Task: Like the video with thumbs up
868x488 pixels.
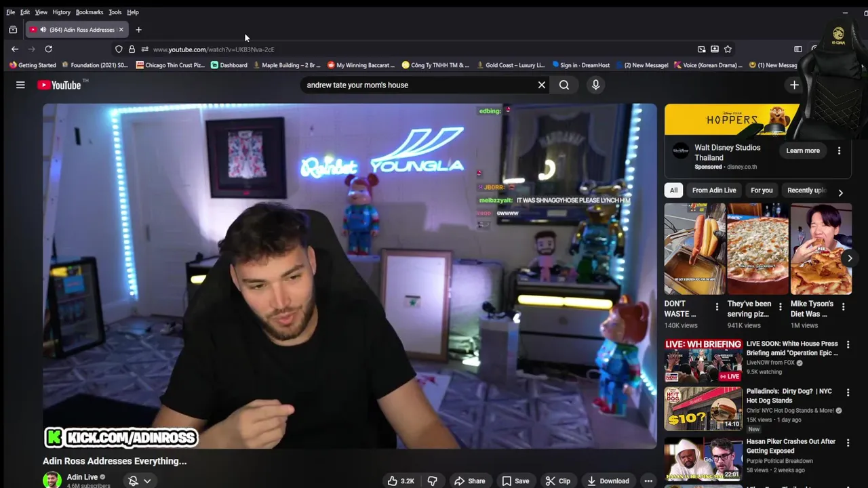Action: click(401, 481)
